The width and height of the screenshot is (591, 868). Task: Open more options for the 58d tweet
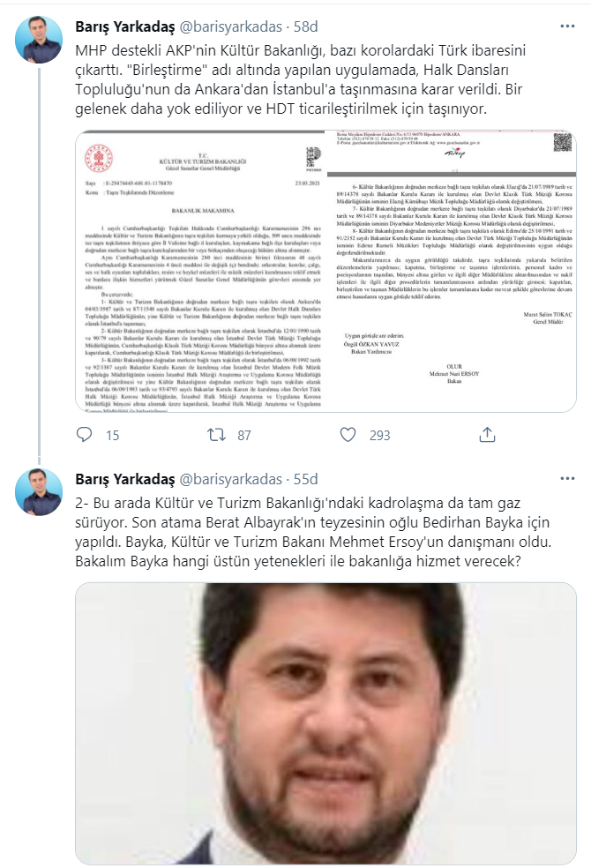click(567, 26)
